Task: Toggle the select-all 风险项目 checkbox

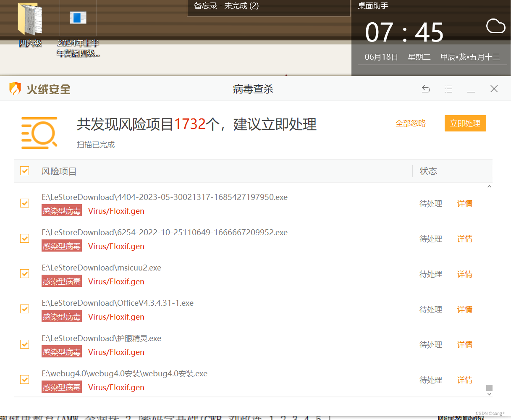Action: pos(25,171)
